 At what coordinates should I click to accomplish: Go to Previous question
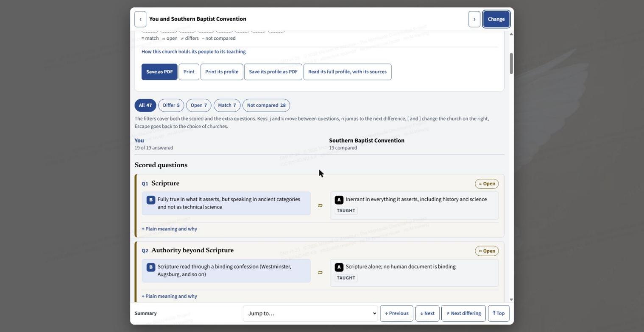[397, 313]
